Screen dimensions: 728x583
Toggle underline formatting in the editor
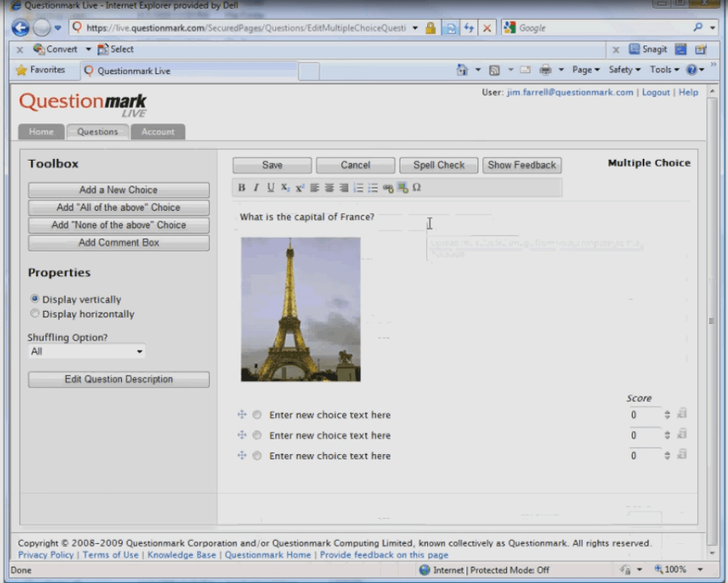coord(271,188)
